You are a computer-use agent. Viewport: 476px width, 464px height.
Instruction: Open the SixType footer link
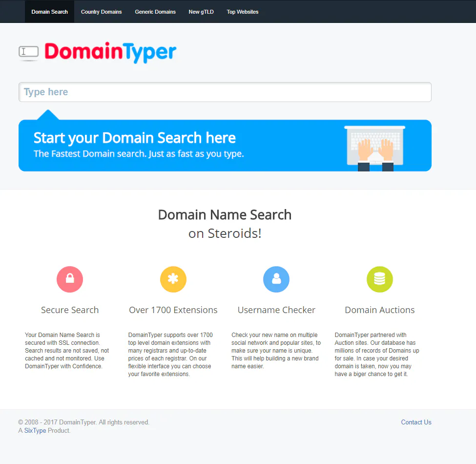(x=35, y=431)
